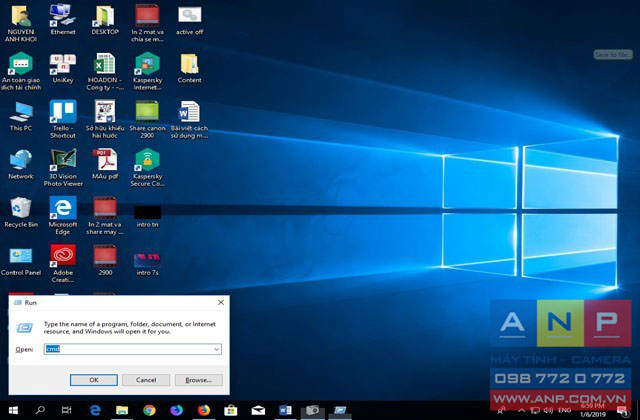Image resolution: width=640 pixels, height=420 pixels.
Task: Click OK in the Run dialog
Action: coord(94,380)
